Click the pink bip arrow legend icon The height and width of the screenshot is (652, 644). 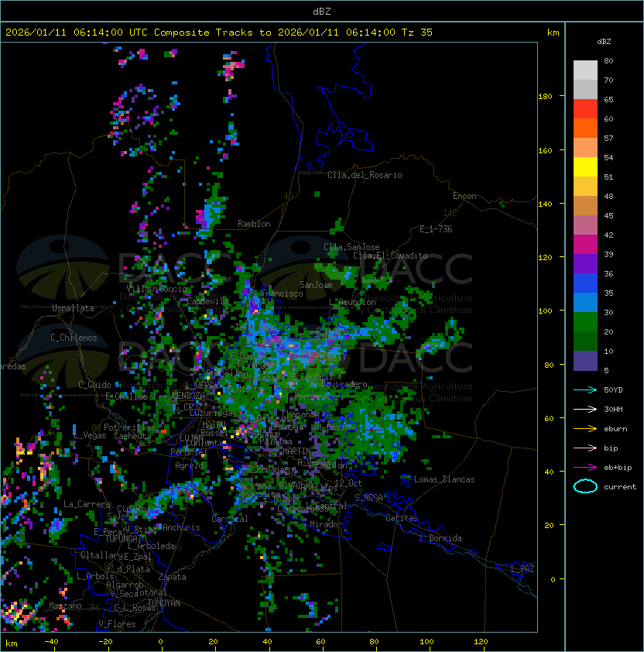585,448
